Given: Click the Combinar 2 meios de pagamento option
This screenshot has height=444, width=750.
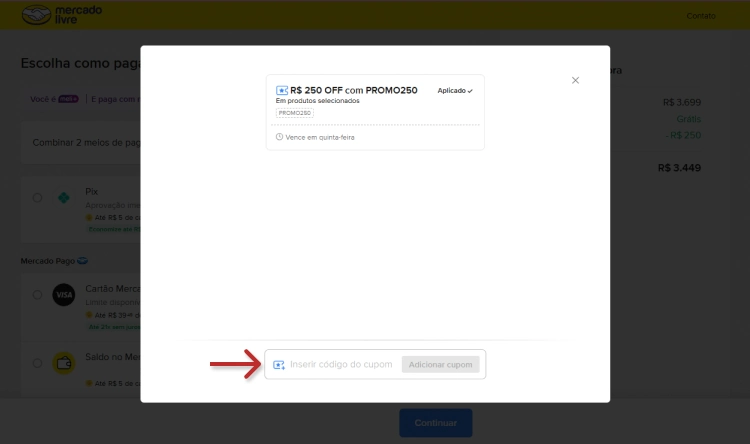Looking at the screenshot, I should pos(80,143).
